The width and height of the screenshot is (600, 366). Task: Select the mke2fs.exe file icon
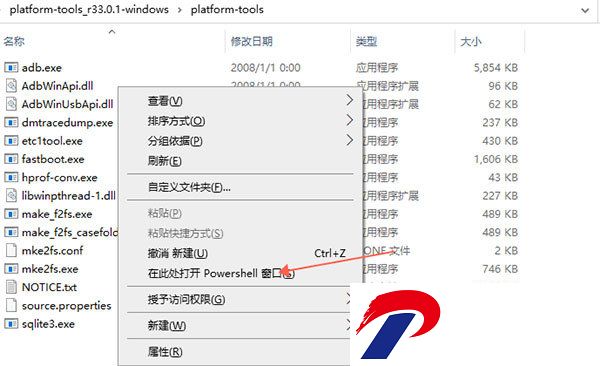[11, 269]
